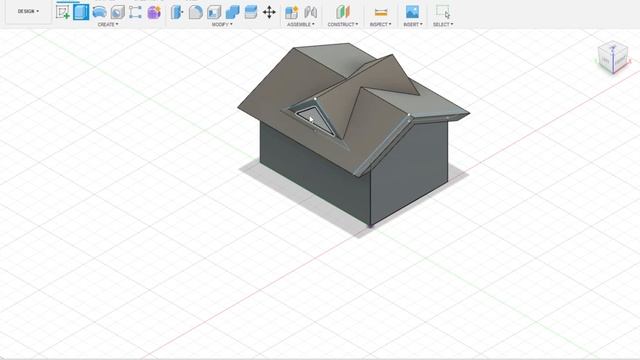
Task: Click the Offset Plane construct icon
Action: click(343, 12)
